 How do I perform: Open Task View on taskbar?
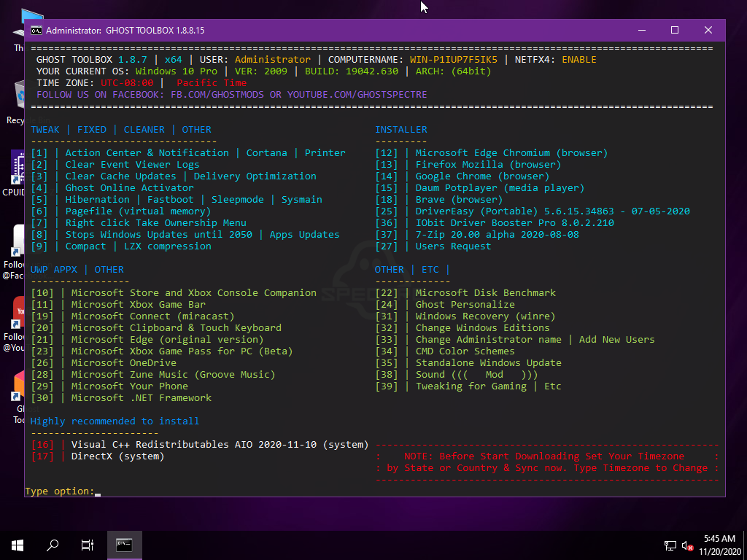click(x=88, y=545)
